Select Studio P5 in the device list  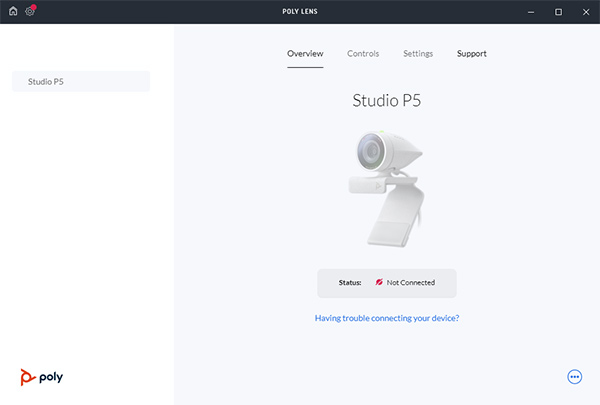click(81, 81)
